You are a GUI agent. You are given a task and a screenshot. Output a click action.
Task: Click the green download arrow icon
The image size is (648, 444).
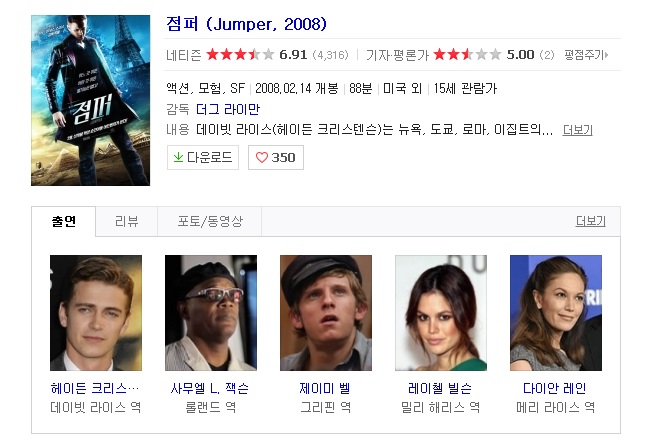(178, 157)
